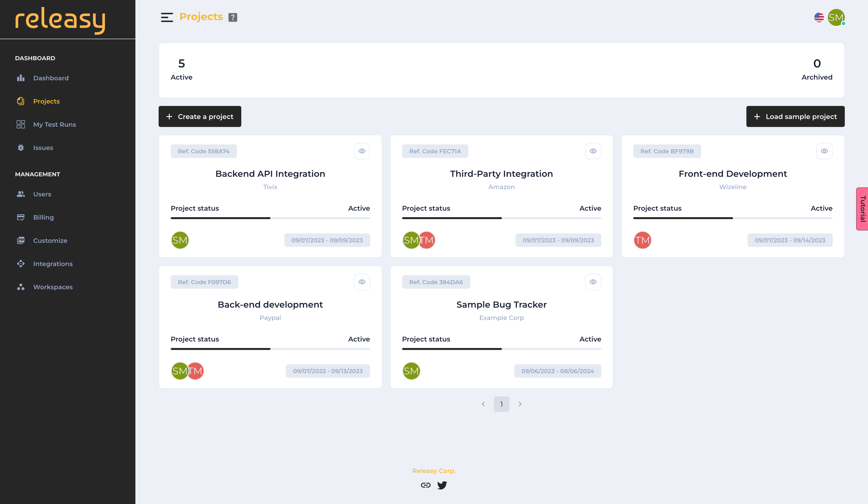The width and height of the screenshot is (868, 504).
Task: Toggle visibility on Backend API Integration project
Action: [361, 151]
